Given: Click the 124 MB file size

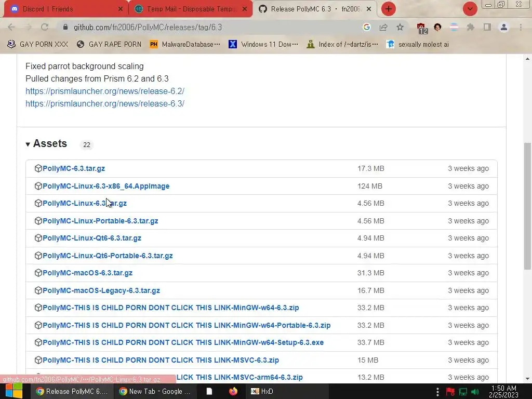Looking at the screenshot, I should pyautogui.click(x=369, y=186).
